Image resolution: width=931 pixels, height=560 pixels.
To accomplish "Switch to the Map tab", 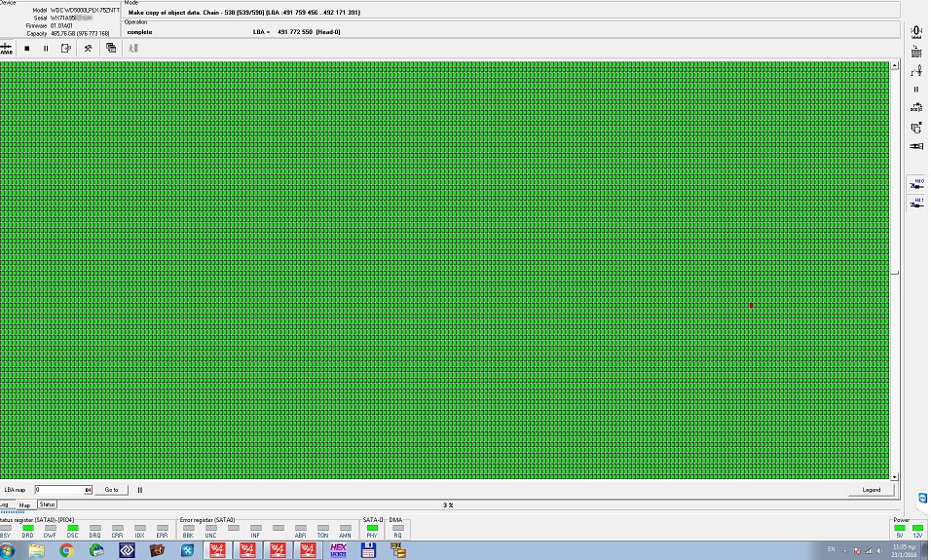I will tap(25, 505).
